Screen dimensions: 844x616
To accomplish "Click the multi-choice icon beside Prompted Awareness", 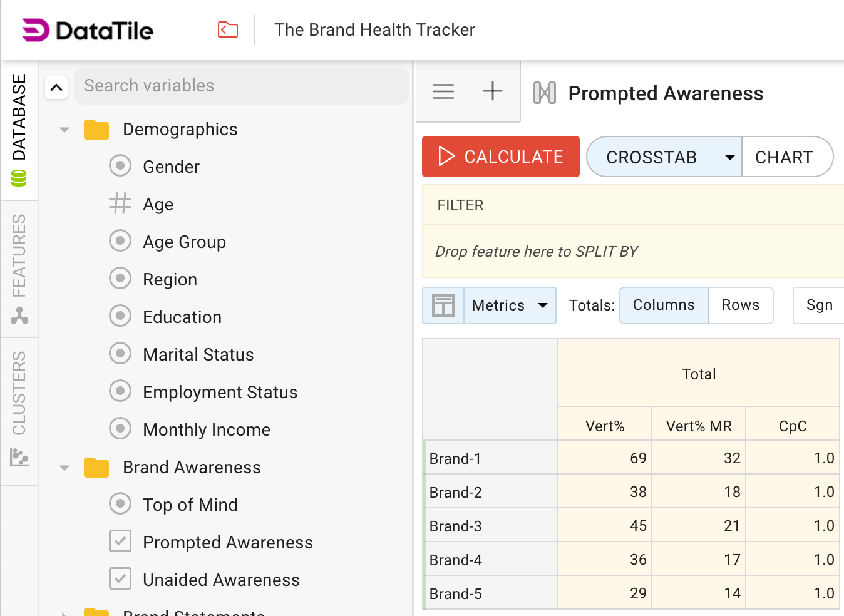I will pos(120,542).
